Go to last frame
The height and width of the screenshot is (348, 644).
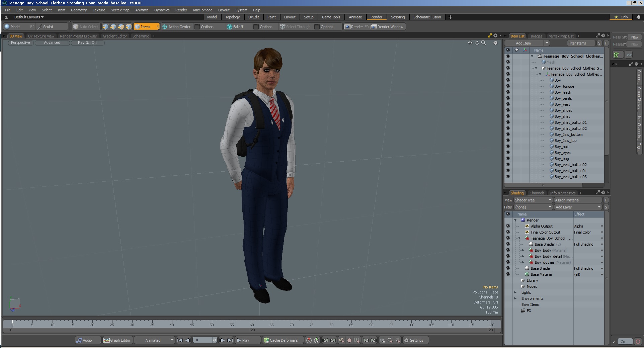(230, 340)
